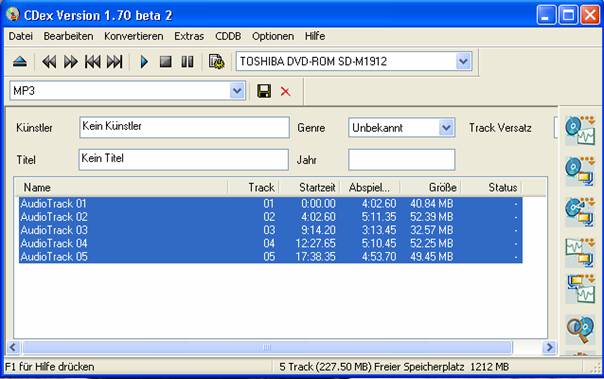This screenshot has height=379, width=604.
Task: Click the 32.57 MB size cell
Action: click(431, 230)
